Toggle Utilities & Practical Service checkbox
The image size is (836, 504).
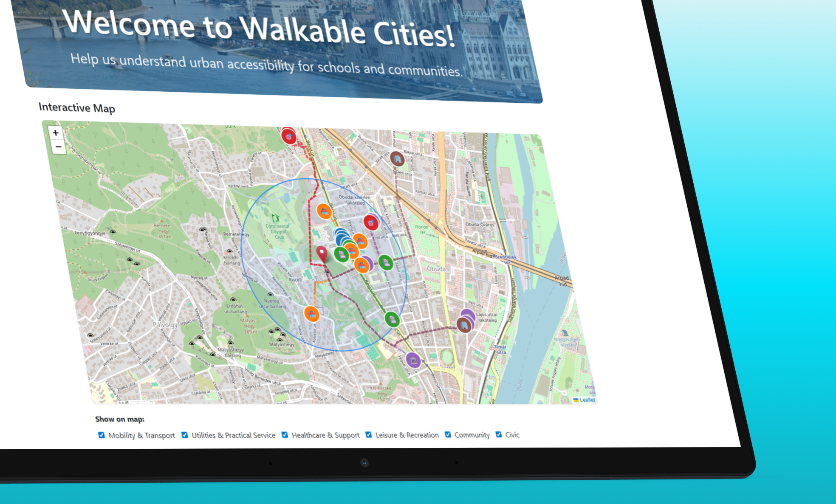click(185, 435)
